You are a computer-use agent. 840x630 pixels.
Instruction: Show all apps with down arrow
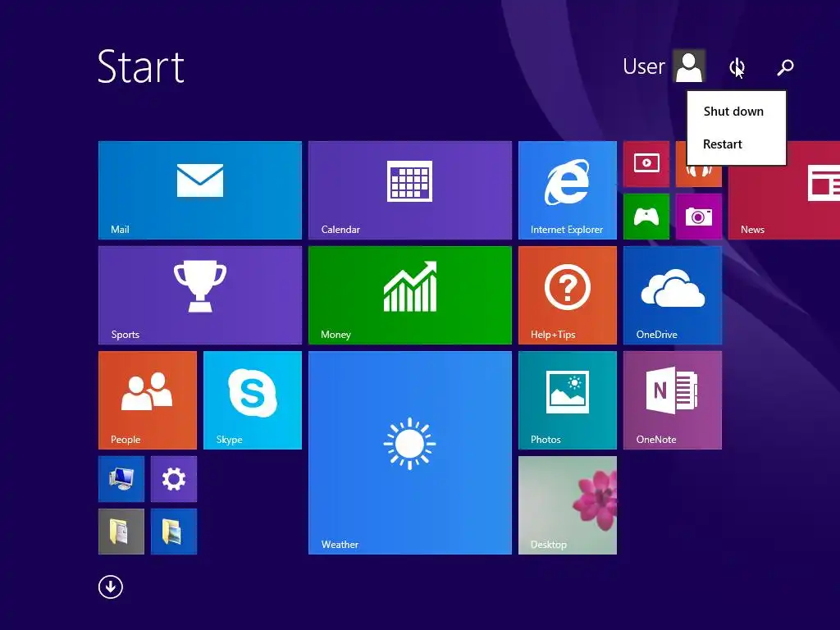click(x=111, y=587)
